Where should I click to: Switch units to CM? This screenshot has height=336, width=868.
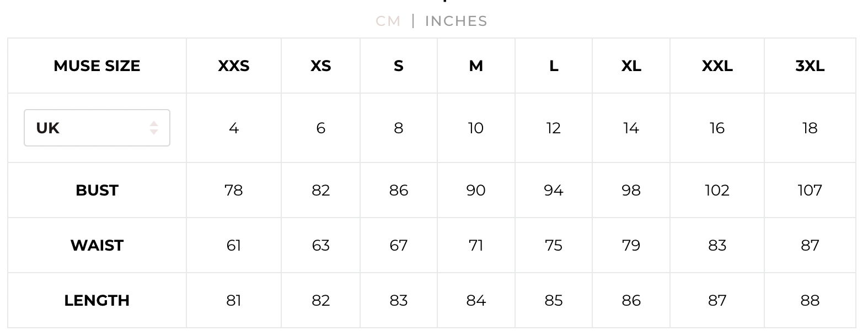coord(388,21)
